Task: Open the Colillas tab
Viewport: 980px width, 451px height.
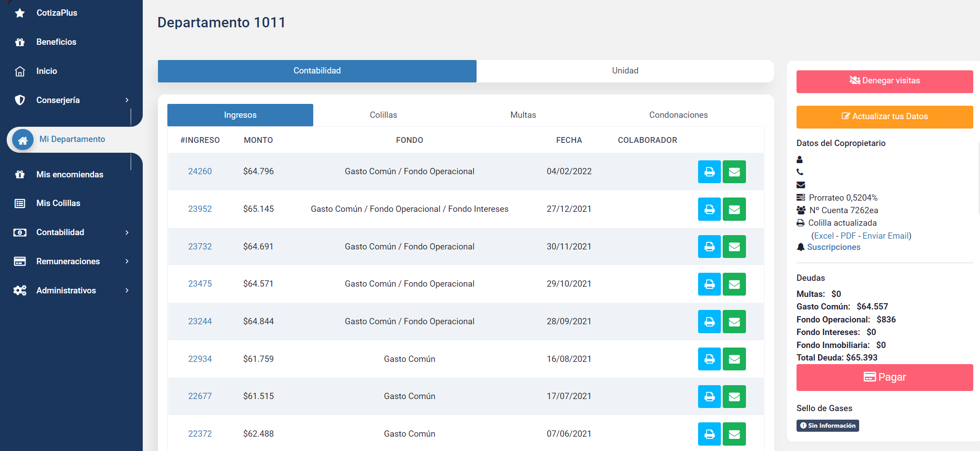Action: [383, 115]
